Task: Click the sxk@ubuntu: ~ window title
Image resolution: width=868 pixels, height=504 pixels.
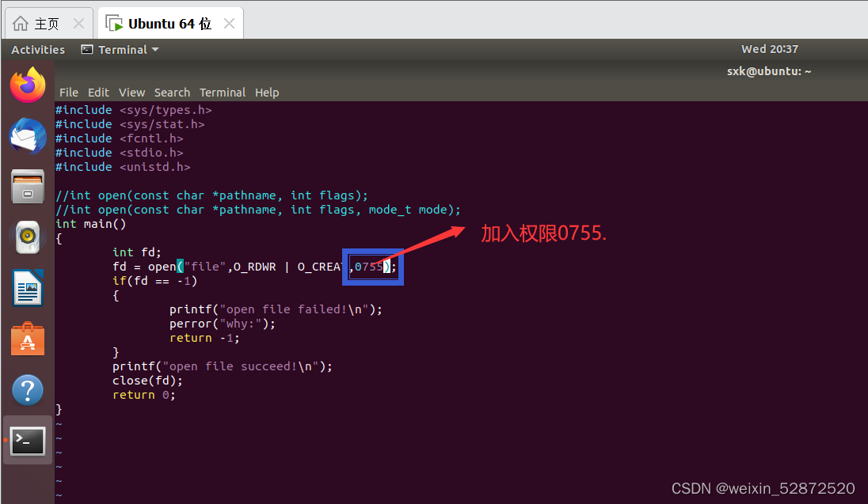Action: pos(769,71)
